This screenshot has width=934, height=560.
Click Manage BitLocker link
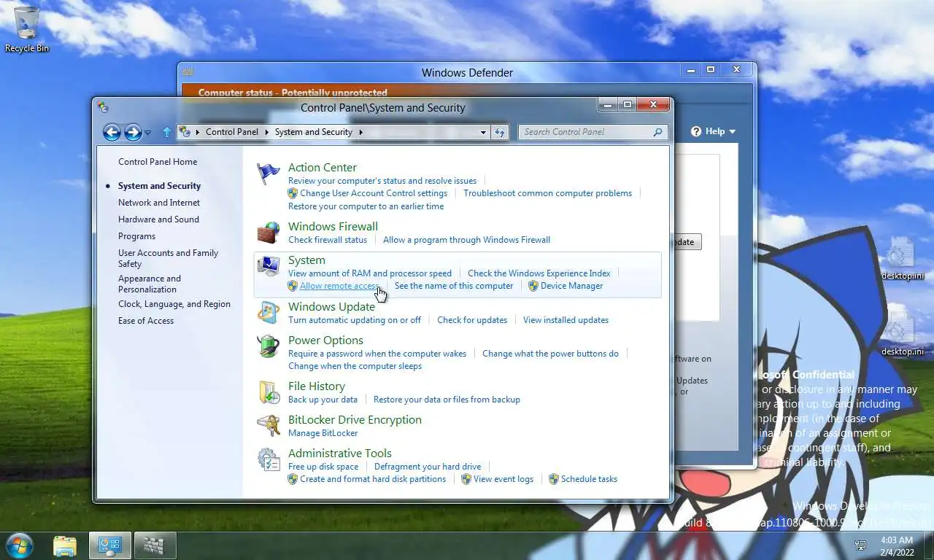tap(323, 433)
